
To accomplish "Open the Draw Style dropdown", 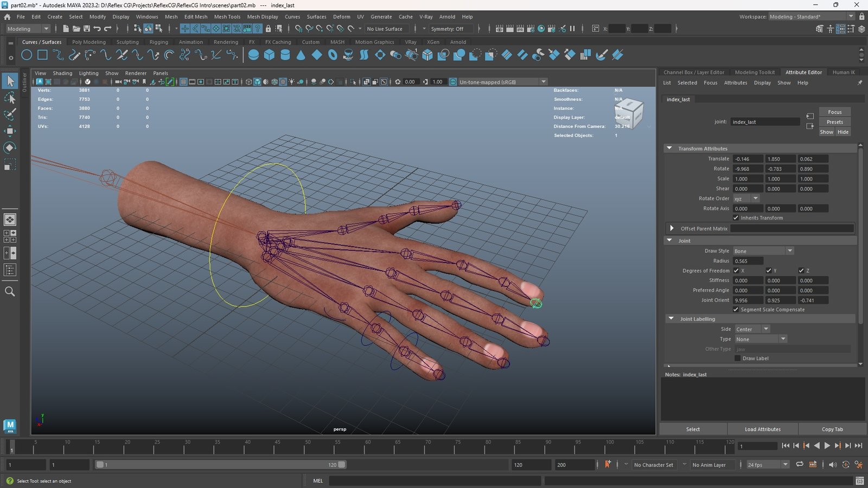I will (763, 251).
